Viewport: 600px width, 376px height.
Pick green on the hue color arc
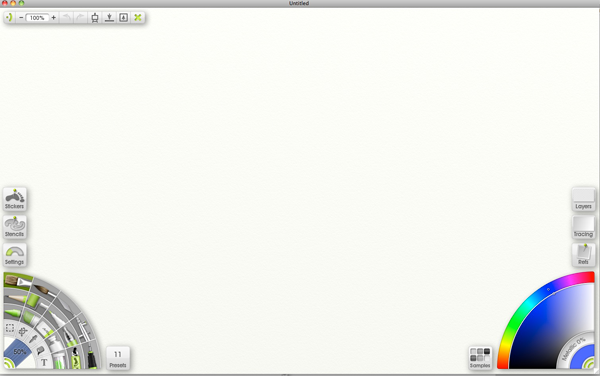pos(516,317)
